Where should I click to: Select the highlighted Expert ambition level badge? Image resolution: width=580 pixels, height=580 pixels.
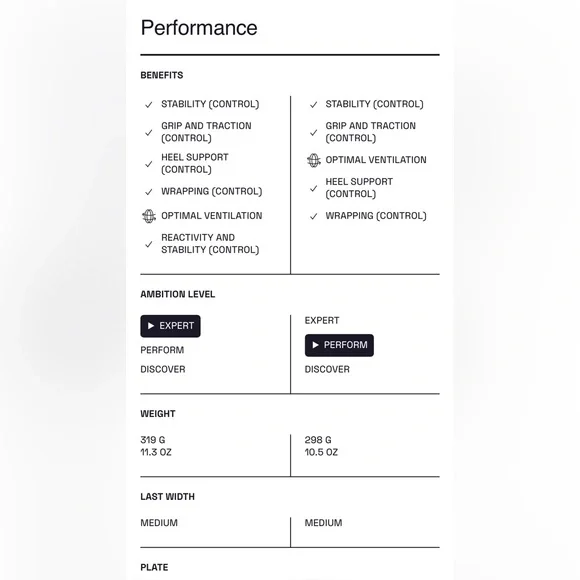coord(170,326)
